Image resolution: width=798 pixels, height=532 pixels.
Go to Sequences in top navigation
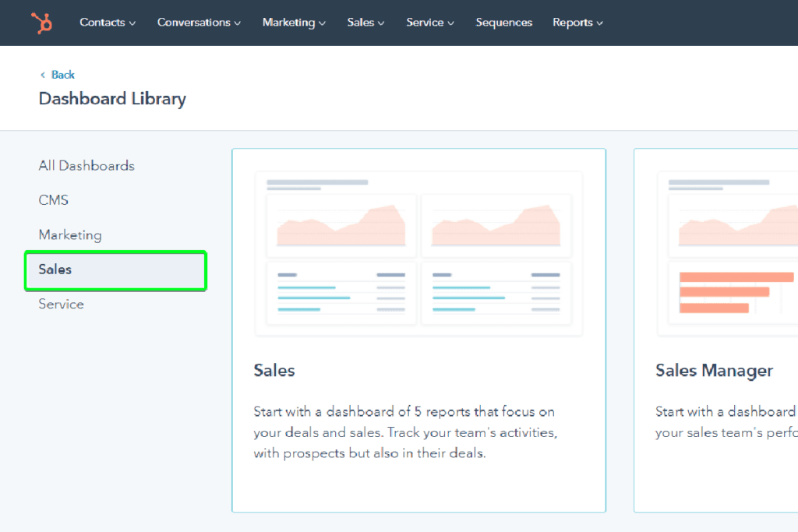[504, 23]
